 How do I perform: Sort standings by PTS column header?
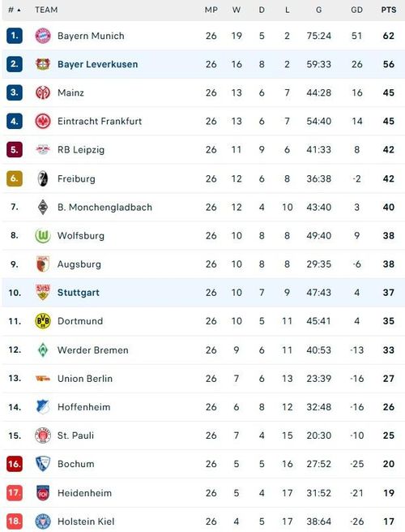pos(388,10)
